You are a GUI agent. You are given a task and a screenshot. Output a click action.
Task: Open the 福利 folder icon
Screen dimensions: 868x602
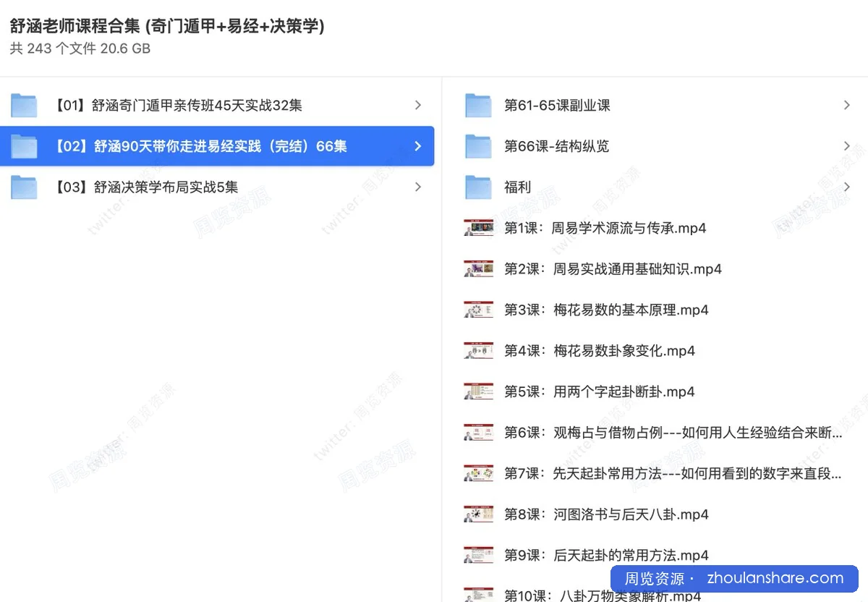[x=478, y=187]
